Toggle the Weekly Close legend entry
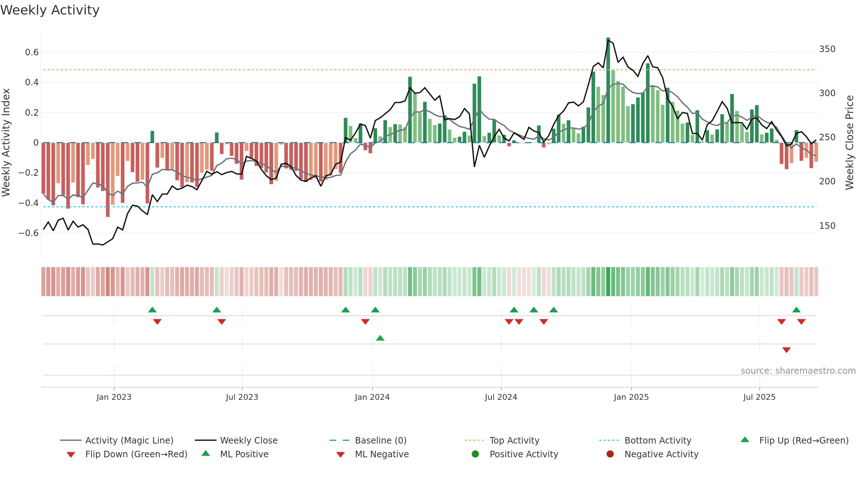 coord(236,440)
